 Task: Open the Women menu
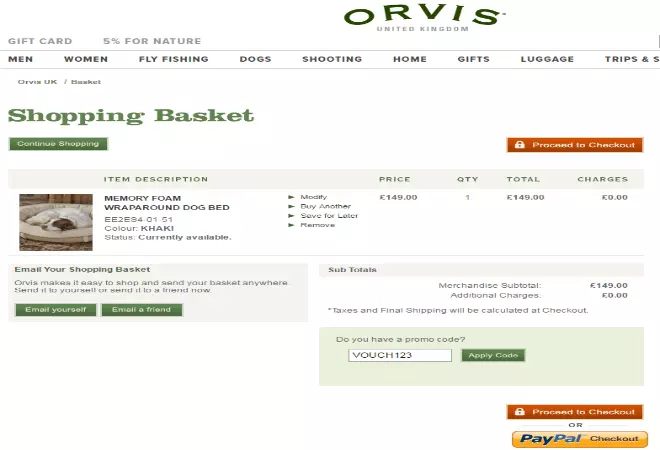[86, 59]
